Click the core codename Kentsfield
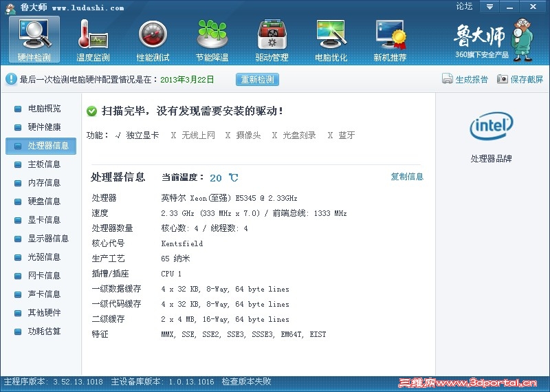The height and width of the screenshot is (392, 550). 182,243
